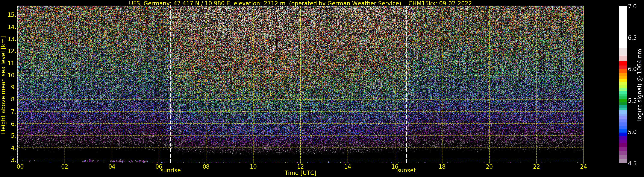This screenshot has width=644, height=177.
Task: Click the 00 tick label on time axis
Action: point(20,166)
